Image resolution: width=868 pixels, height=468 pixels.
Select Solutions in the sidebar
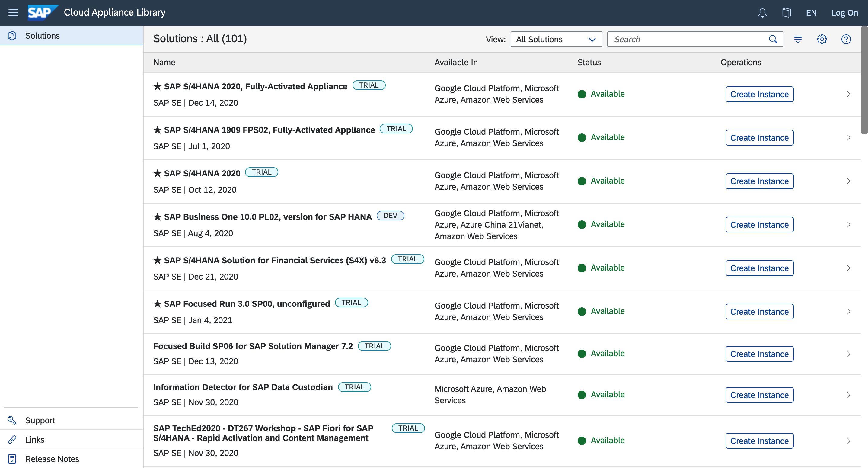[72, 36]
